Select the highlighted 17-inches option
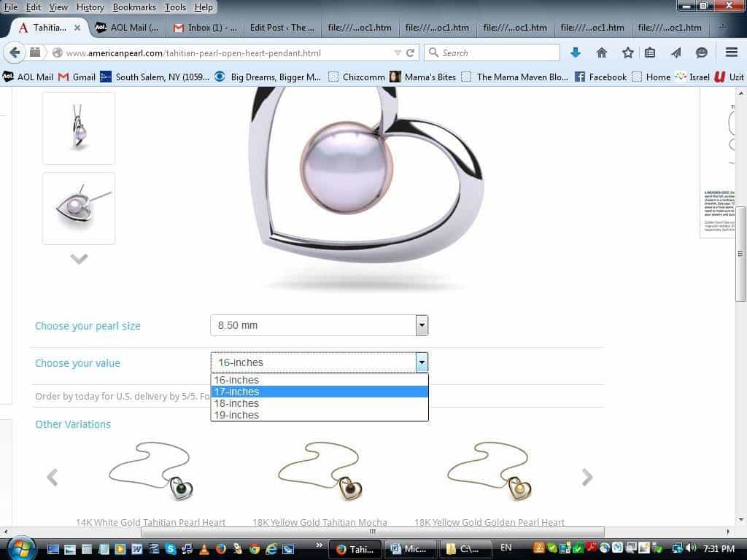Image resolution: width=747 pixels, height=560 pixels. click(320, 392)
